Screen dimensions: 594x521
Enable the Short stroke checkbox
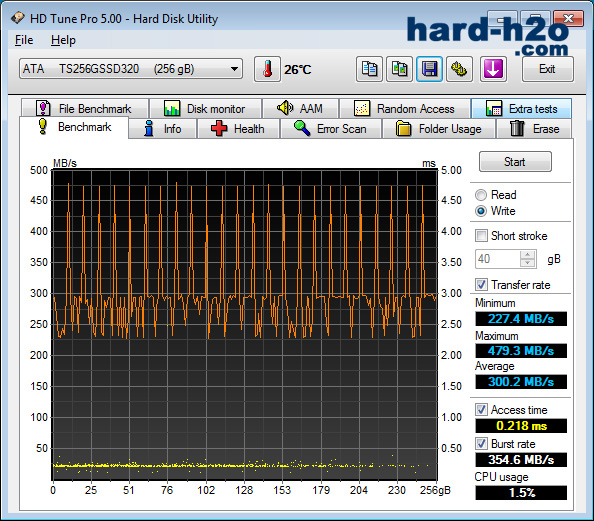tap(481, 236)
